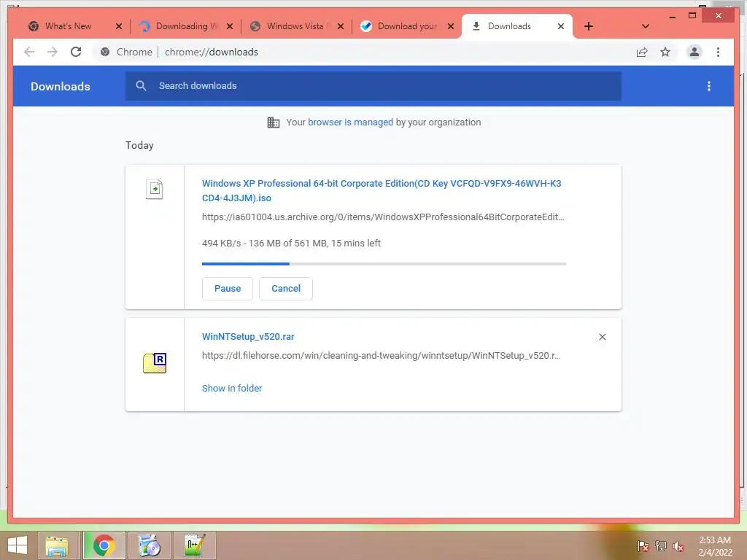The width and height of the screenshot is (747, 560).
Task: Click the Today date heading
Action: coord(139,145)
